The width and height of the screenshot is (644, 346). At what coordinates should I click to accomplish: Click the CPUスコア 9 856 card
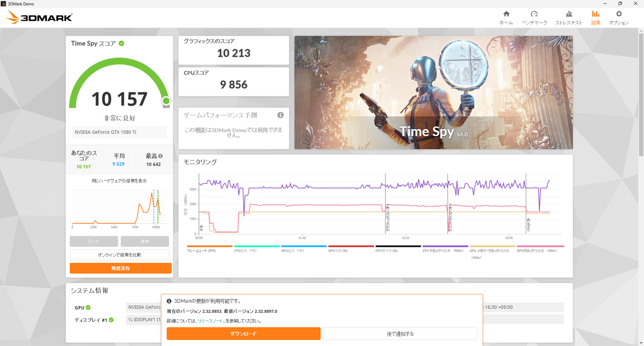234,81
